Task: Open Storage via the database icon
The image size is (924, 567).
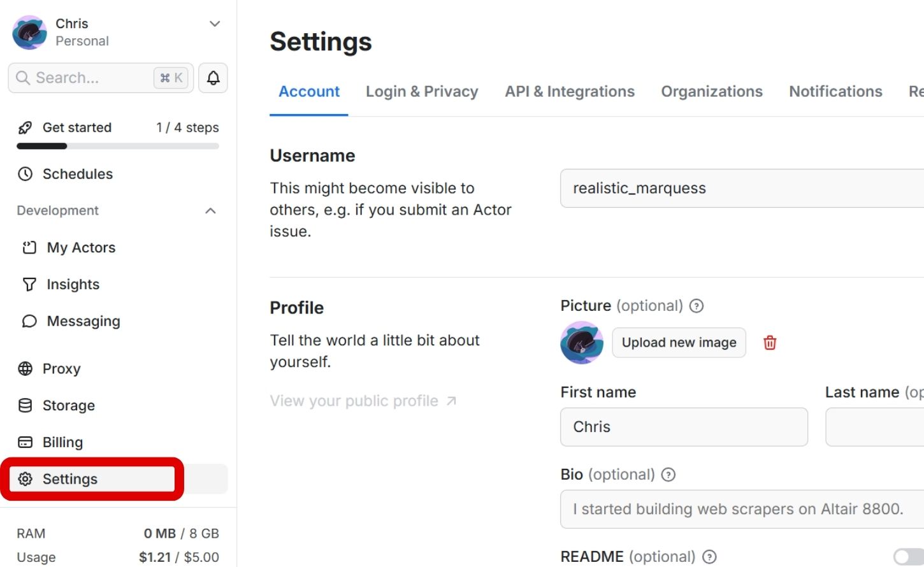Action: 25,406
